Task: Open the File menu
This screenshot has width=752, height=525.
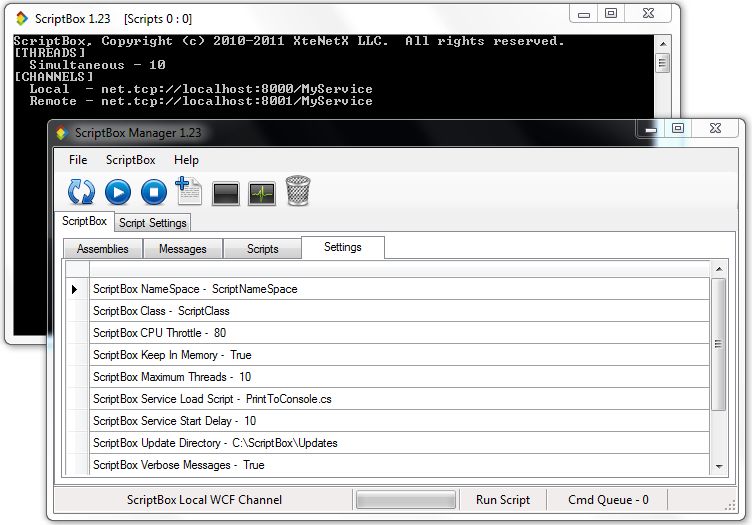Action: coord(78,160)
